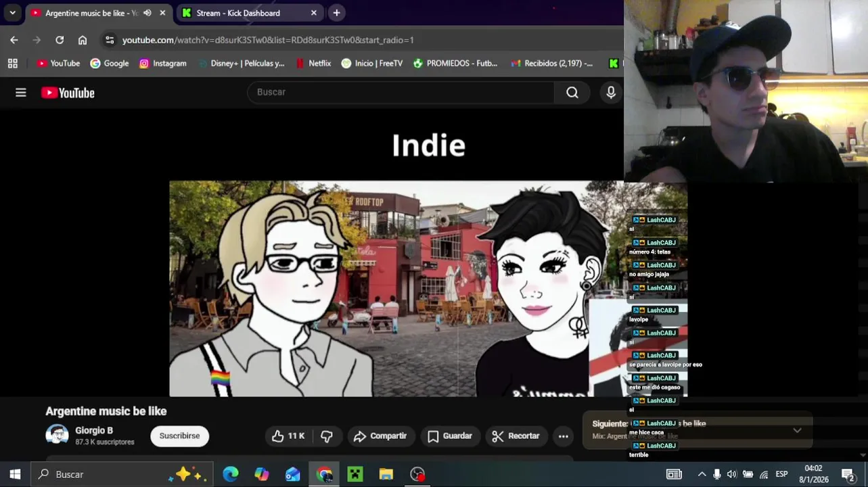Open network Wi-Fi tray icon
868x487 pixels.
click(764, 474)
